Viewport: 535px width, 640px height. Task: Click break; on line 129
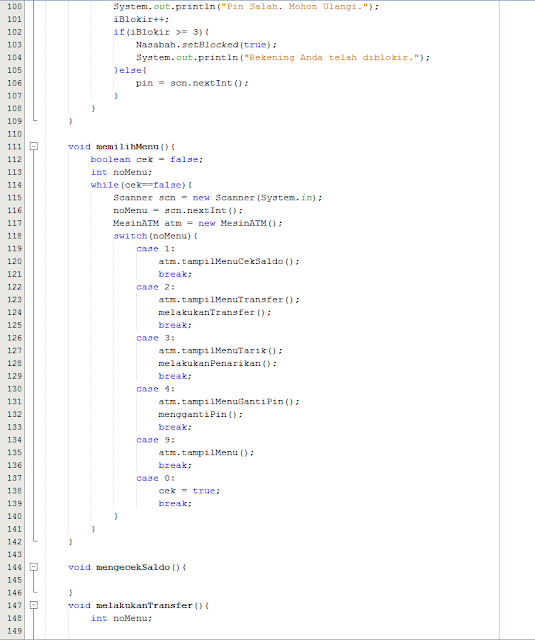[x=175, y=376]
